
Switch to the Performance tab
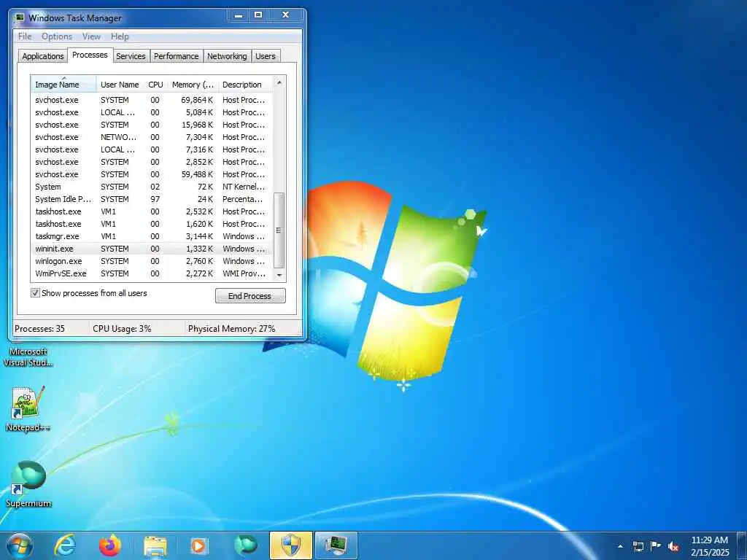click(177, 56)
